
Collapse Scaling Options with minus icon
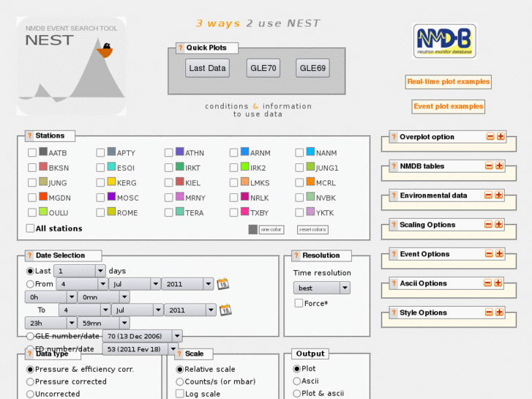(488, 224)
